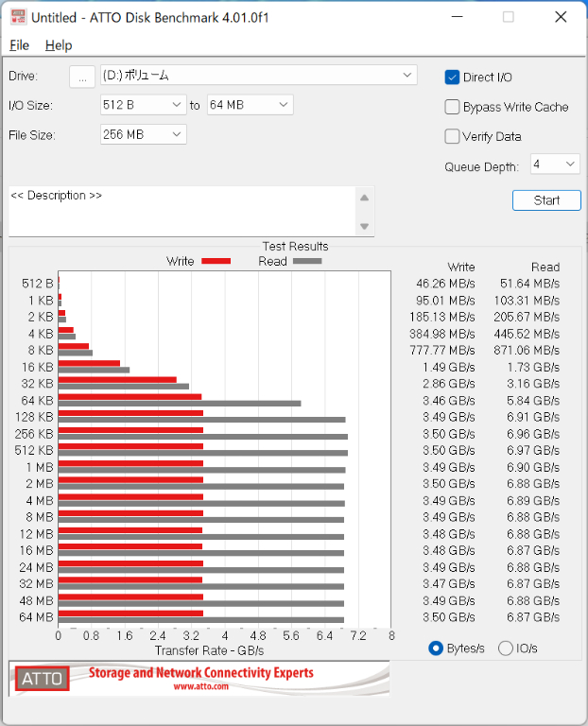Click the drive browse (...) button
Viewport: 588px width, 726px height.
(x=82, y=77)
